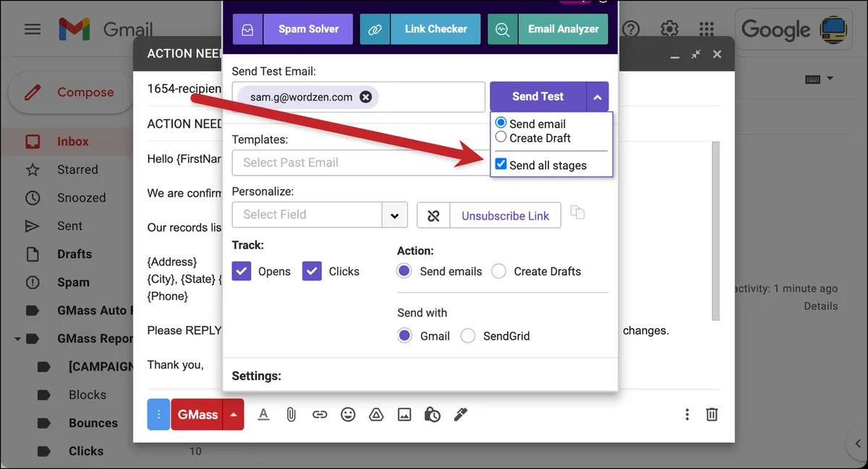Click the red GMass send button
This screenshot has height=469, width=868.
pyautogui.click(x=197, y=414)
